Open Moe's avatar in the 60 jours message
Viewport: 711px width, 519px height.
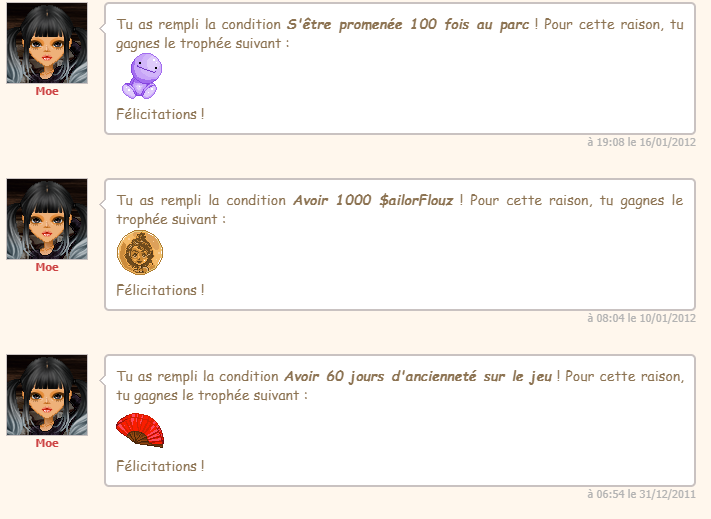point(47,395)
